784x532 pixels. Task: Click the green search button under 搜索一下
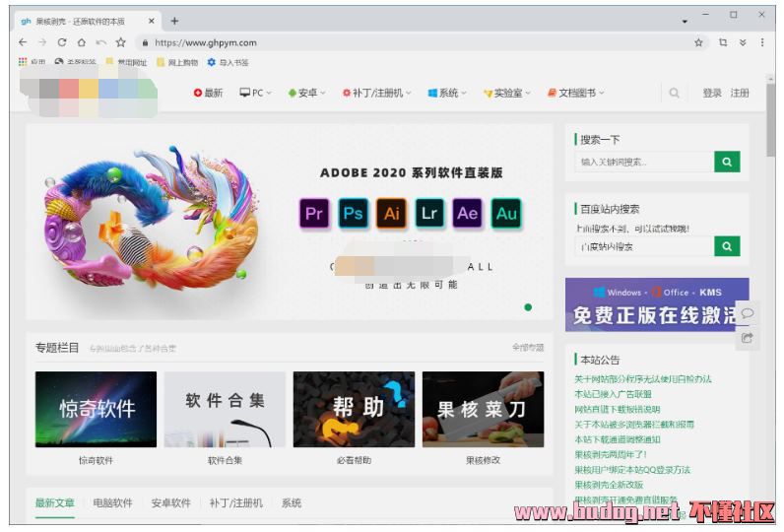point(727,162)
